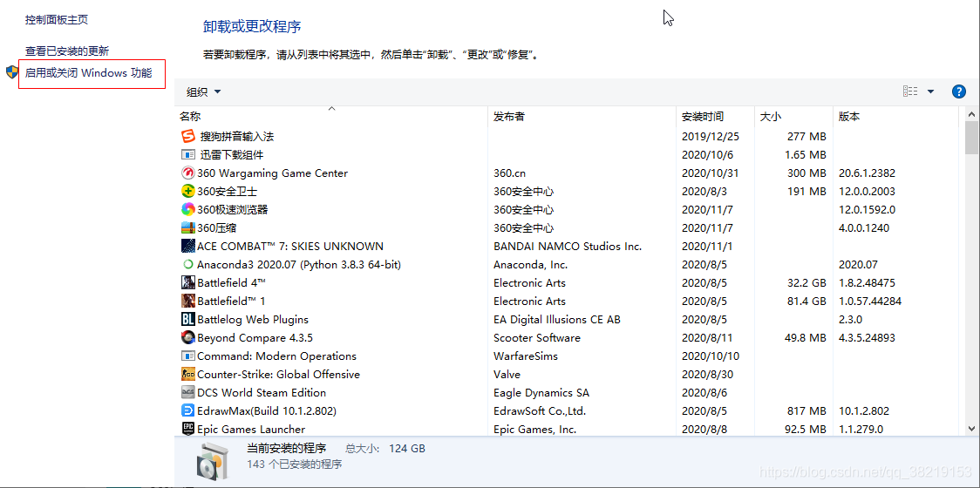Select Beyond Compare 4.3.5 entry
The width and height of the screenshot is (980, 488).
coord(255,337)
